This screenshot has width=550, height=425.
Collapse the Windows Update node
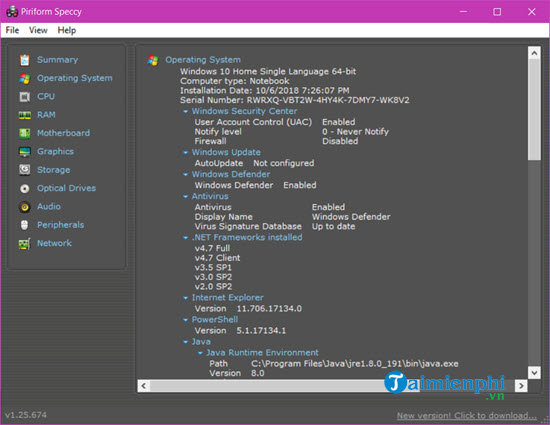click(x=186, y=153)
